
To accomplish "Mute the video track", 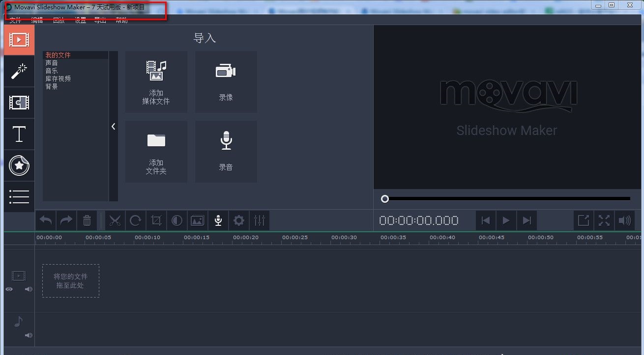I will (x=29, y=289).
